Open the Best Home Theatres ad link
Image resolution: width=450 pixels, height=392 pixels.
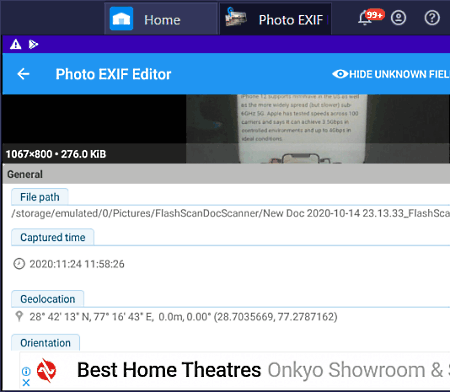169,370
